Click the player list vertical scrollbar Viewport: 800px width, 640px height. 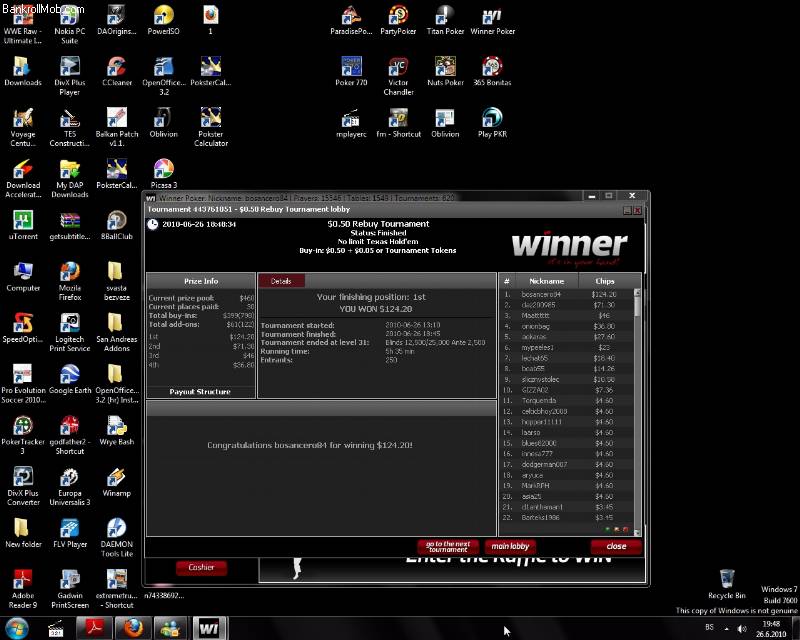pyautogui.click(x=637, y=412)
